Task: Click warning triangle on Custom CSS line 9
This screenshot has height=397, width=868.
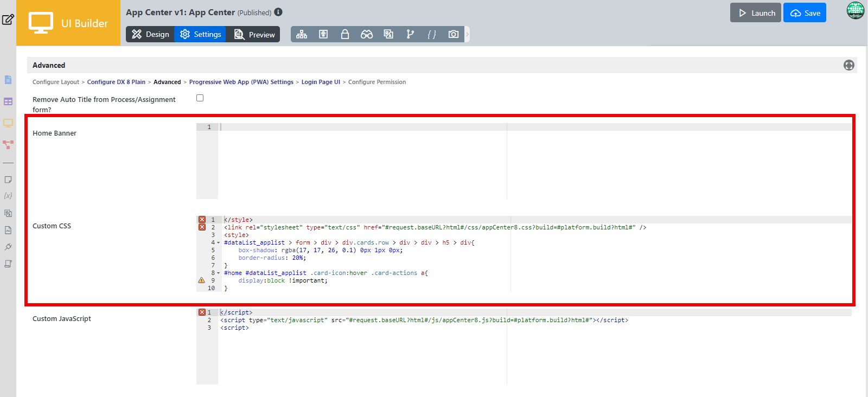Action: click(x=202, y=280)
